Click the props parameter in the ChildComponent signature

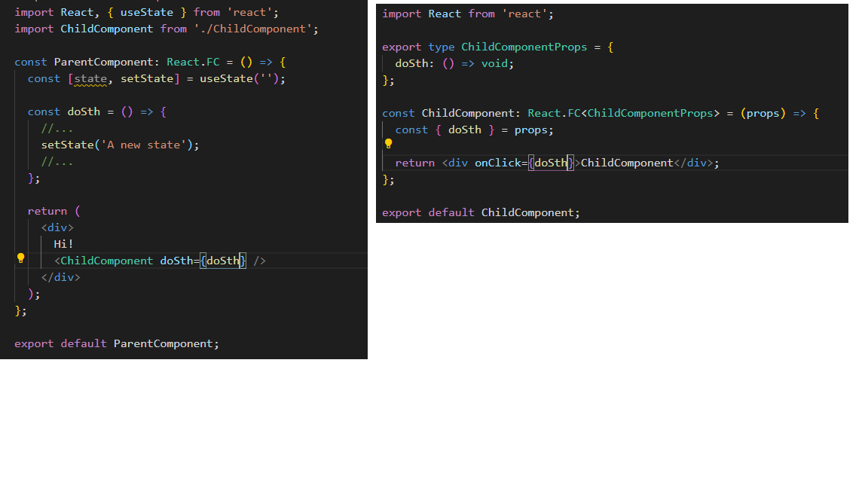pyautogui.click(x=763, y=114)
